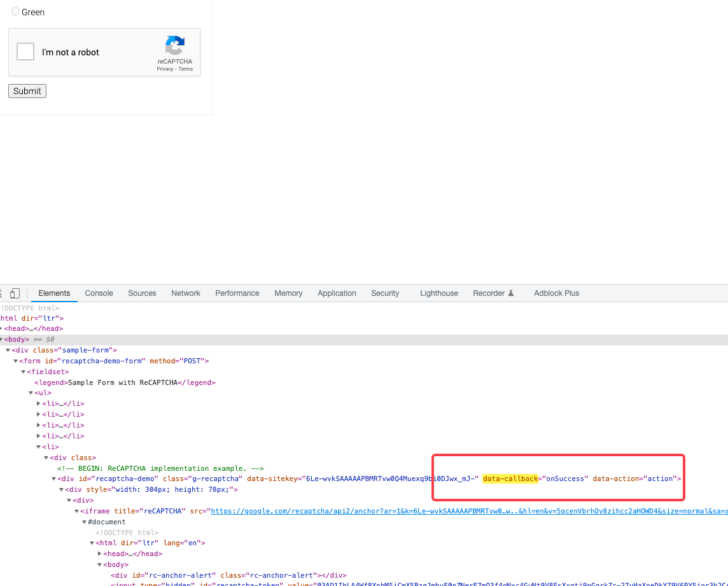Switch to the Console tab
The width and height of the screenshot is (728, 586).
pos(99,293)
